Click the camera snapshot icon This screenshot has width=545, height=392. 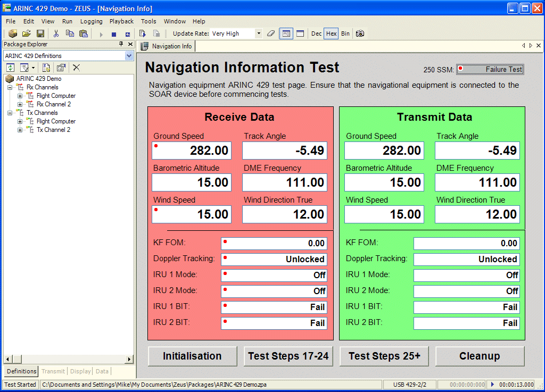click(x=360, y=34)
